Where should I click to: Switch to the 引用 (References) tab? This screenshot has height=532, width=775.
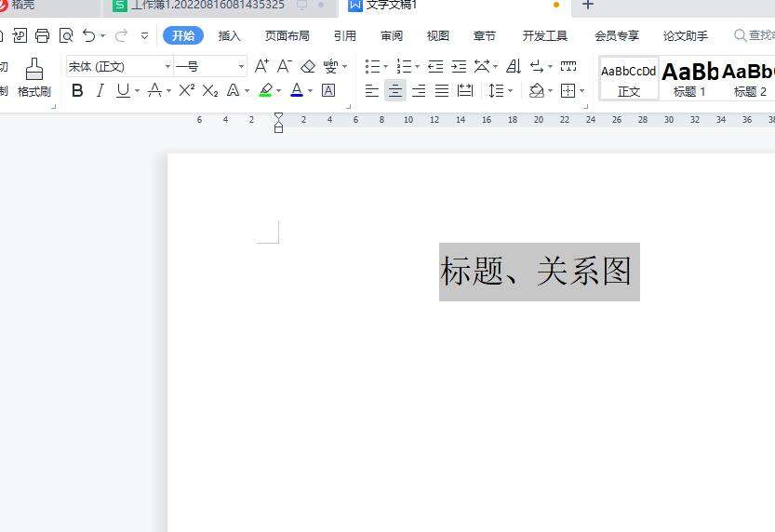click(345, 36)
